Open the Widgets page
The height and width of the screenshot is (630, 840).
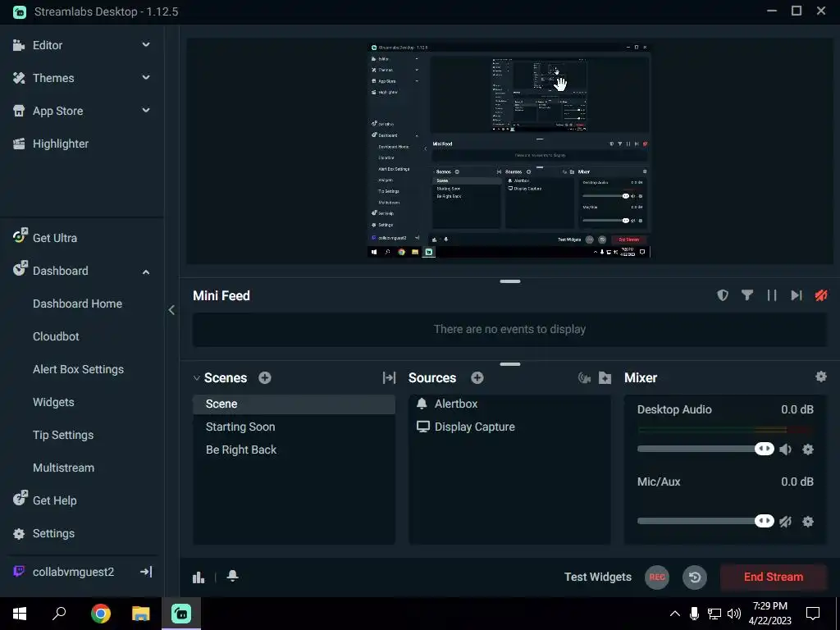[53, 402]
